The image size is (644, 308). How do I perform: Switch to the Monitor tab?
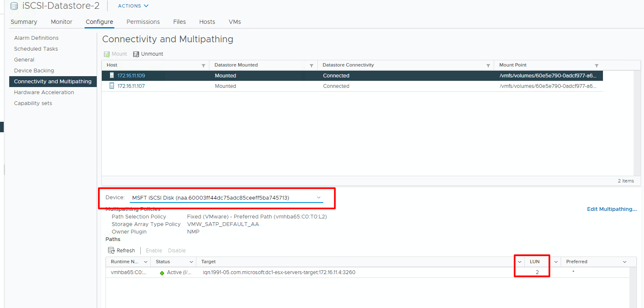61,21
